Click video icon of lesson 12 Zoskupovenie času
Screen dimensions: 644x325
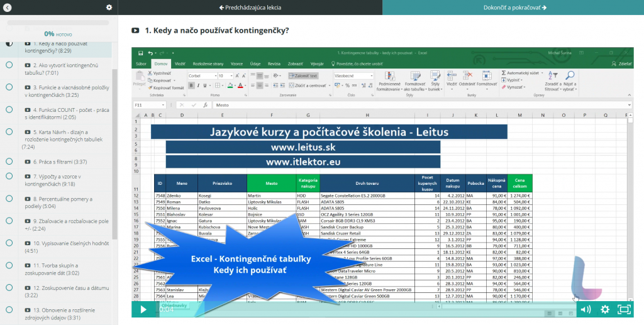click(28, 288)
